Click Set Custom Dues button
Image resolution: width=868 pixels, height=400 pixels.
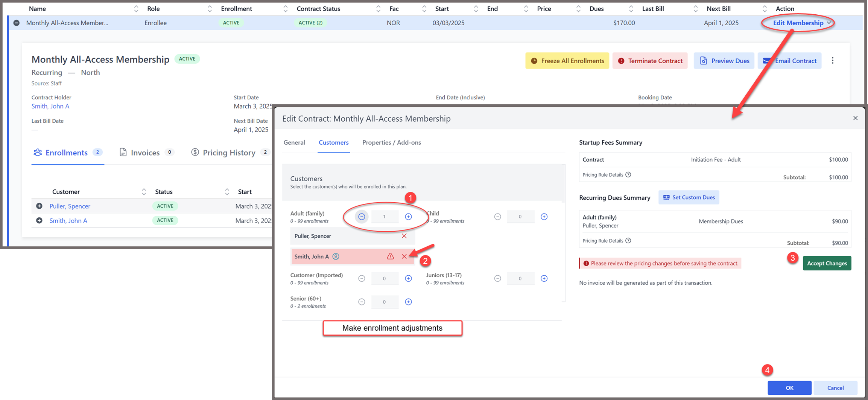click(689, 197)
